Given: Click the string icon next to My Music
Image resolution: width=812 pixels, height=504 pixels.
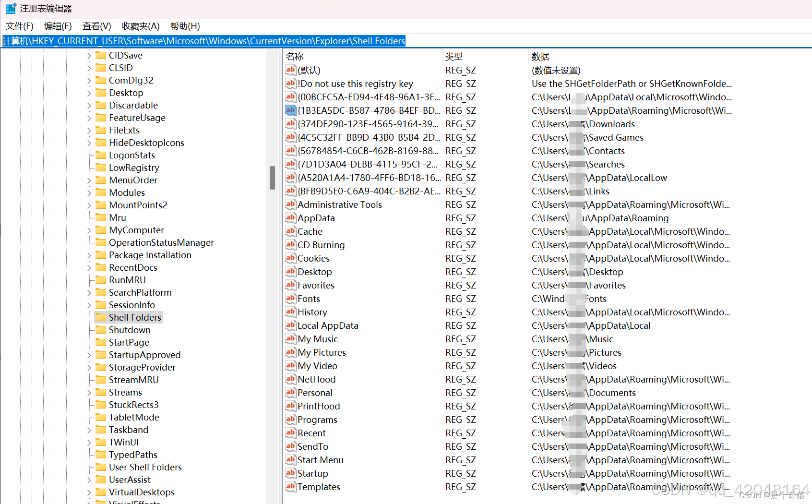Looking at the screenshot, I should coord(290,339).
